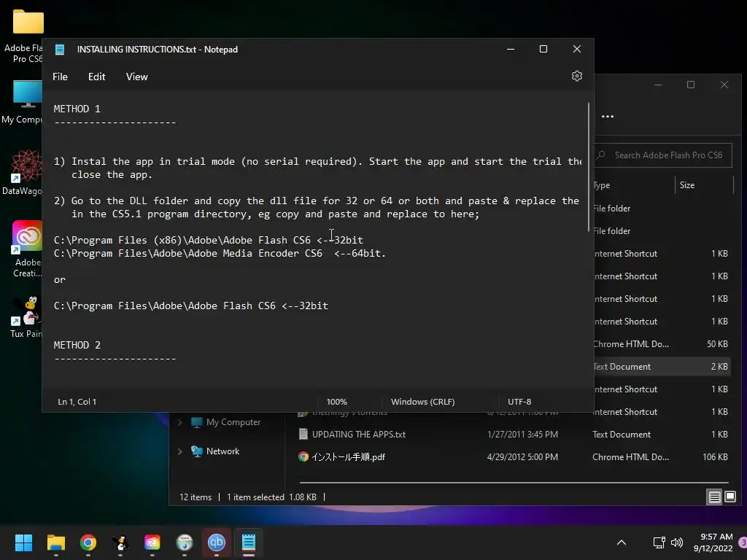The image size is (747, 560).
Task: Click the '12 items' status text in Explorer
Action: (196, 497)
